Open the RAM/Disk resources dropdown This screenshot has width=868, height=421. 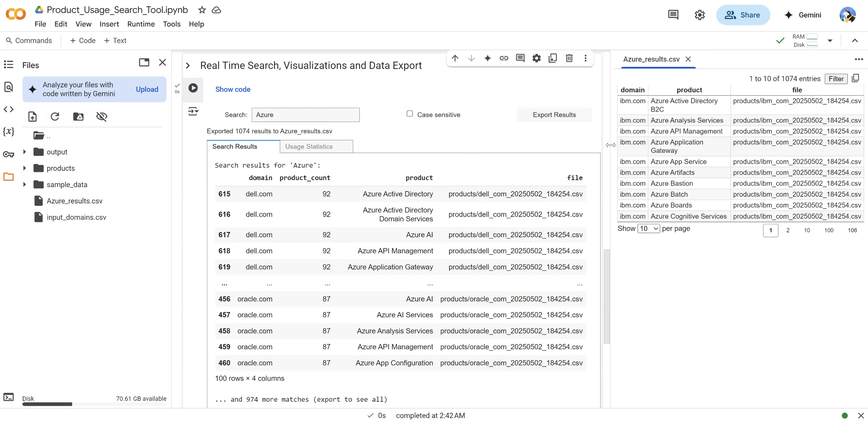click(830, 41)
